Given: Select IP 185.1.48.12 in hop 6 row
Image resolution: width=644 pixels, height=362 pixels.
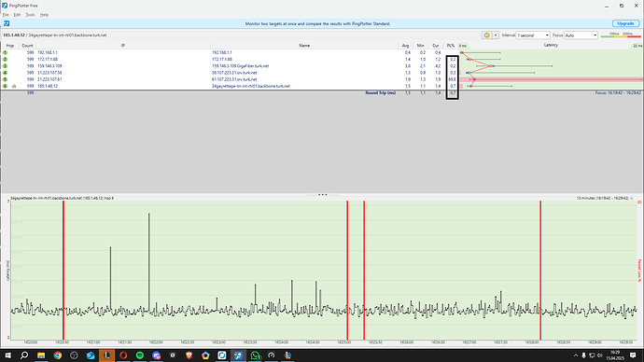Looking at the screenshot, I should [x=48, y=86].
